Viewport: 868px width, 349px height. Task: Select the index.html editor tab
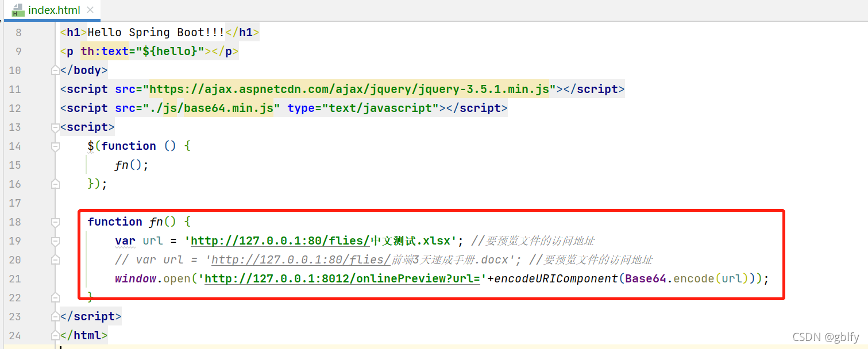[x=53, y=10]
